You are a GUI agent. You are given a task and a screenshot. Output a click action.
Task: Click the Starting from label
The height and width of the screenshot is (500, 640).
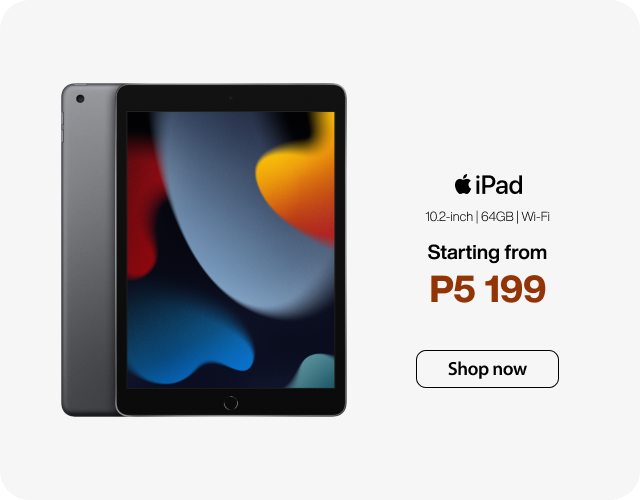487,252
